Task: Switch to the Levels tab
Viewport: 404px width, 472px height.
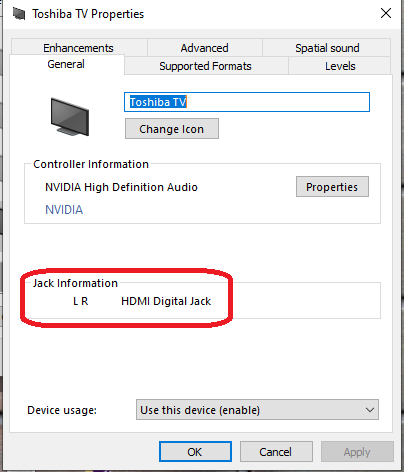Action: 340,66
